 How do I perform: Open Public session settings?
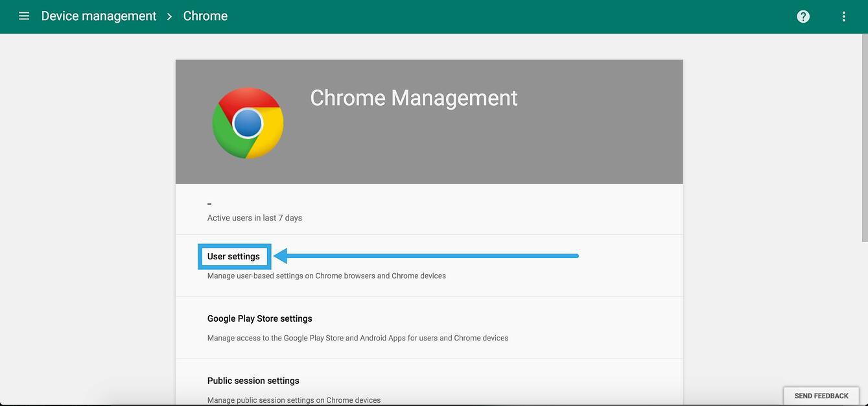pos(253,381)
